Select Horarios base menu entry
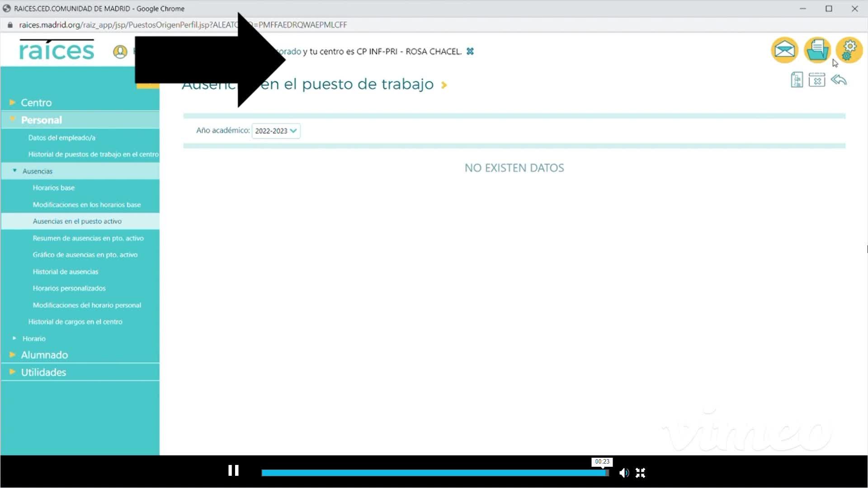This screenshot has width=868, height=488. [53, 188]
